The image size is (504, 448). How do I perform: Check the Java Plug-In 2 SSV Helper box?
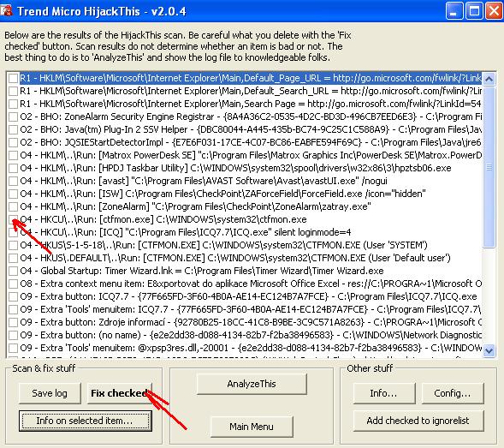13,129
